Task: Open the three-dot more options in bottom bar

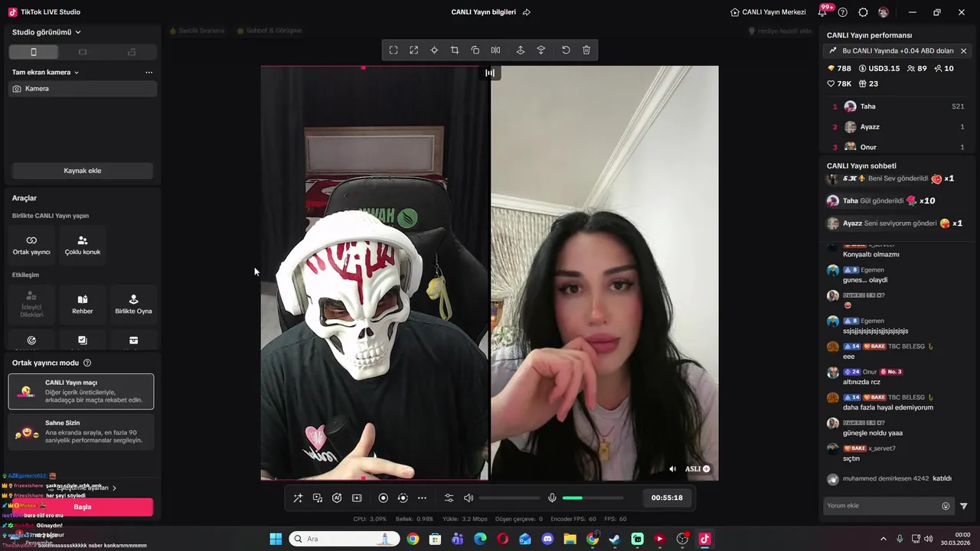Action: [422, 497]
